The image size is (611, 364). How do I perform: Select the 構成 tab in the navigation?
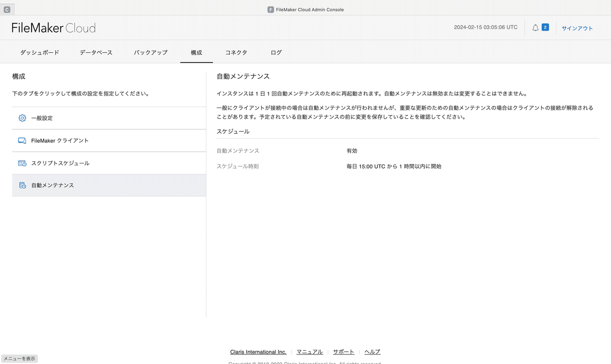click(197, 52)
